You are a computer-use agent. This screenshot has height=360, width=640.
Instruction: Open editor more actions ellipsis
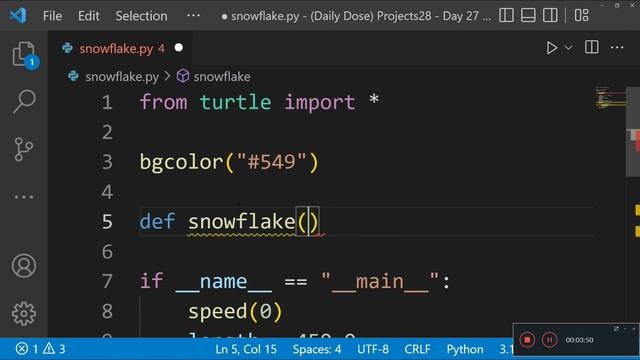(617, 48)
